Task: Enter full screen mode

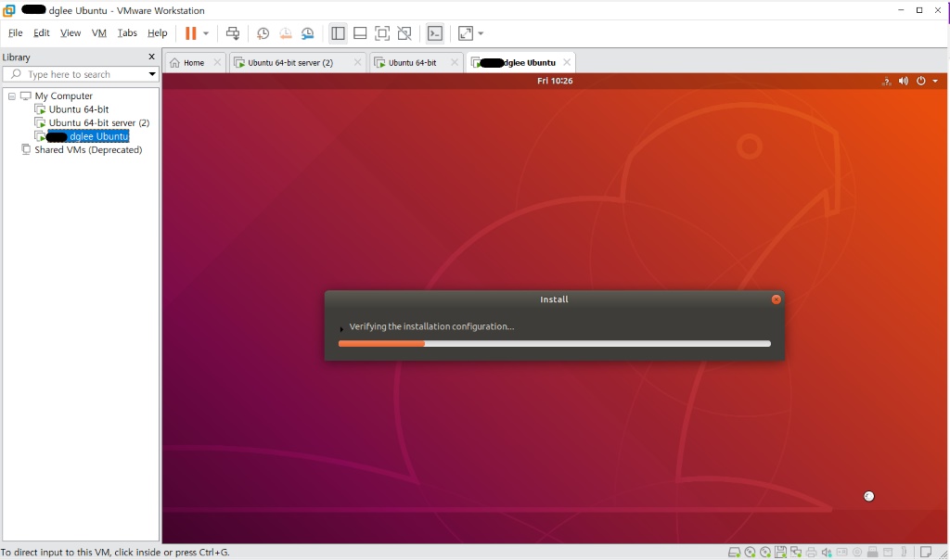Action: tap(382, 33)
